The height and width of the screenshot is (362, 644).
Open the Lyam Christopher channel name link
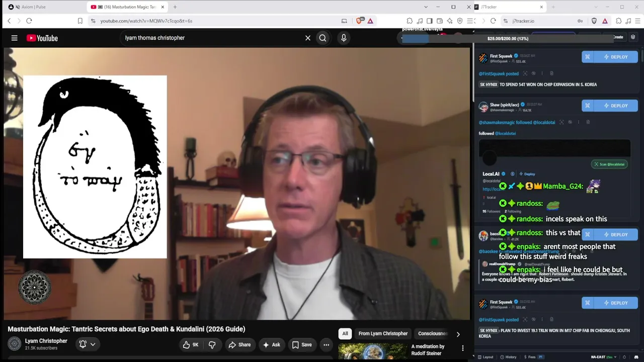click(46, 341)
